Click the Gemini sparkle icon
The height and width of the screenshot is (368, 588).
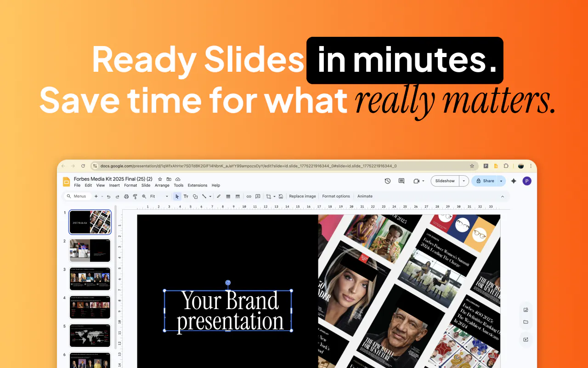tap(514, 181)
